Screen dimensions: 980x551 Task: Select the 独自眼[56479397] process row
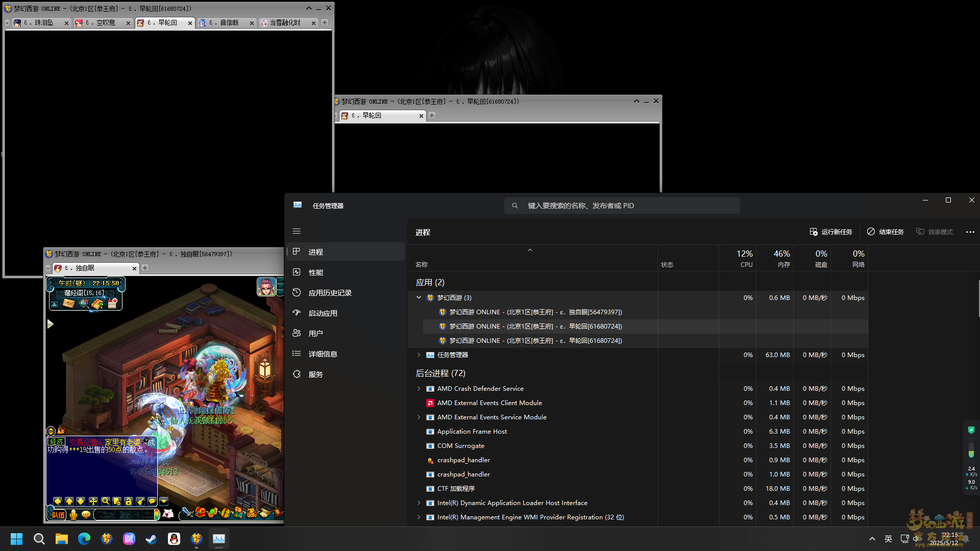645,312
